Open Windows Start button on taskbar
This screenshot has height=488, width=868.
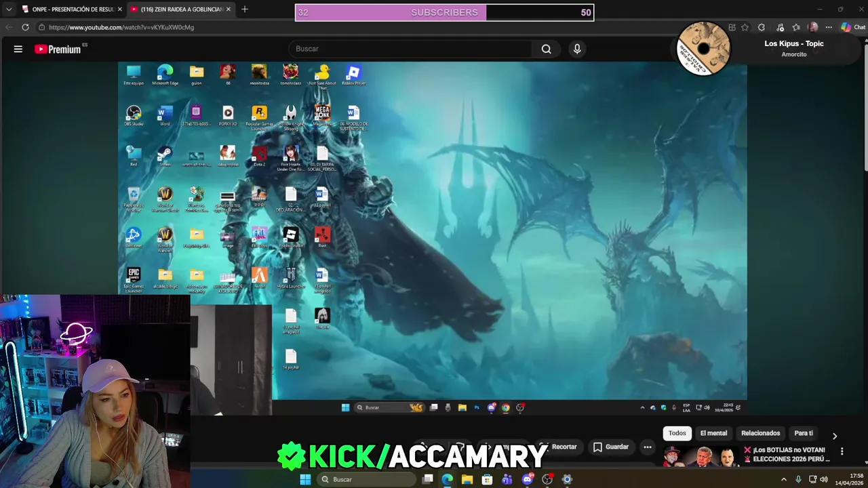tap(305, 479)
